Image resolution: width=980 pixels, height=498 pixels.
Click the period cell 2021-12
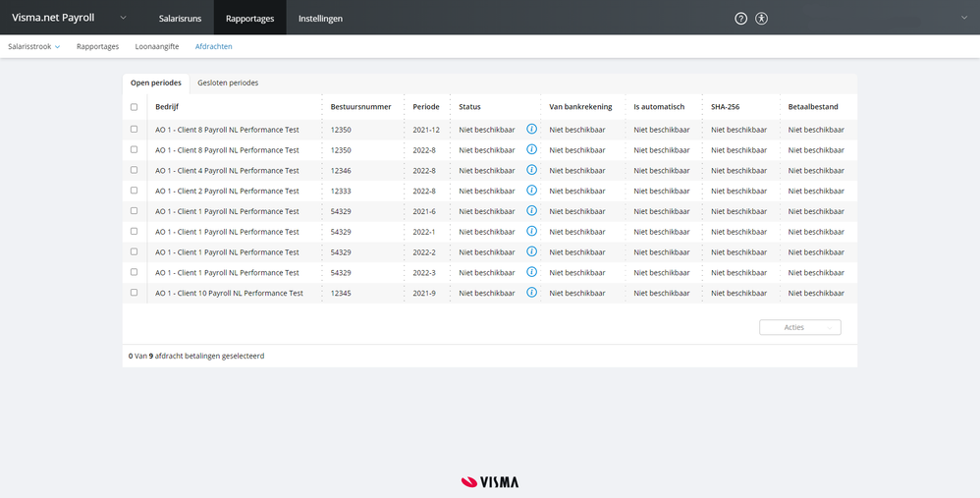coord(426,130)
